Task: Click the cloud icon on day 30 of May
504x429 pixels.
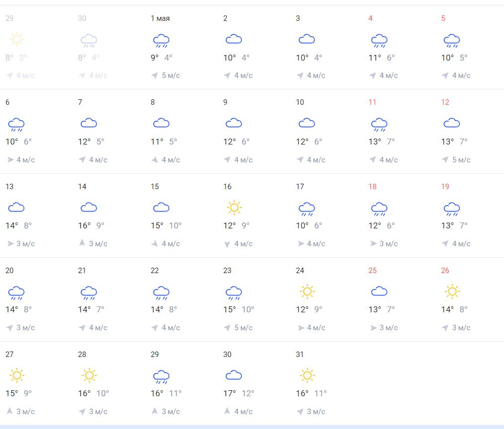Action: [233, 375]
